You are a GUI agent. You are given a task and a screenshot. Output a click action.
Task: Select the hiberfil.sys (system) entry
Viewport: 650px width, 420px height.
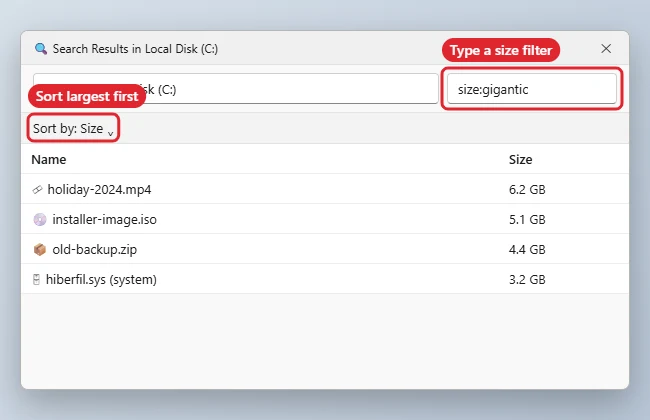pyautogui.click(x=101, y=280)
